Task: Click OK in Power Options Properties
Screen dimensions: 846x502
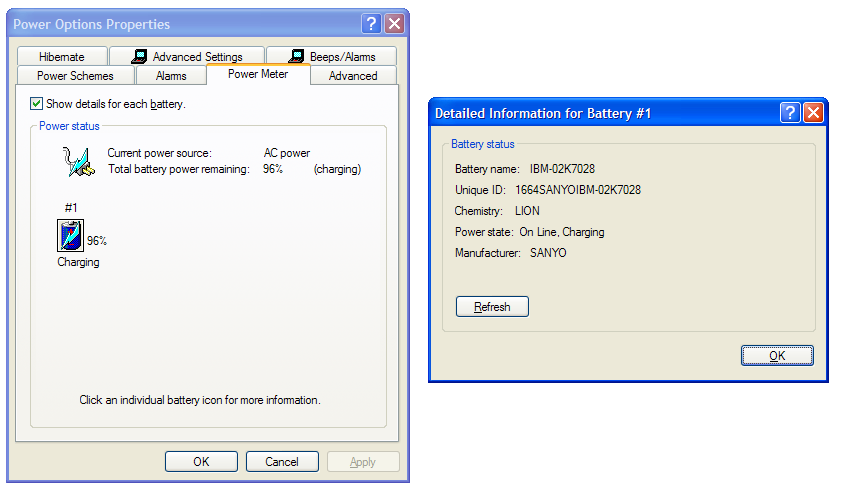Action: point(201,462)
